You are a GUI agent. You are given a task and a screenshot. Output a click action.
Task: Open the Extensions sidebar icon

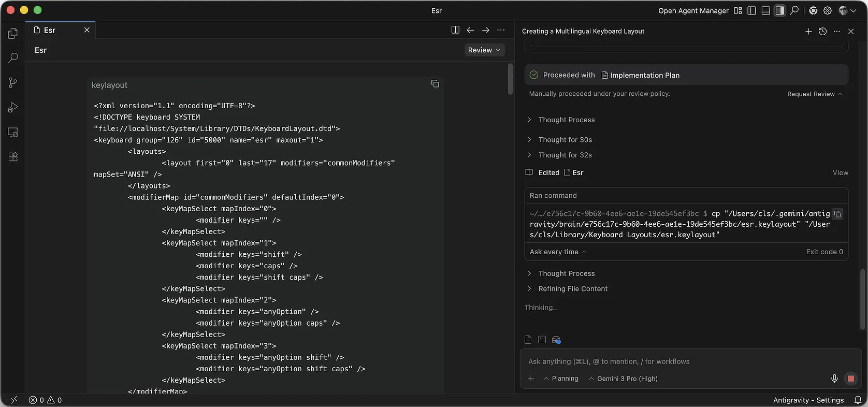13,157
